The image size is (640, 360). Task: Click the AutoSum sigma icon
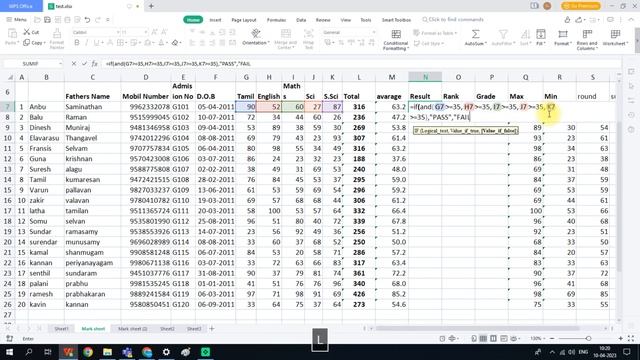coord(476,34)
